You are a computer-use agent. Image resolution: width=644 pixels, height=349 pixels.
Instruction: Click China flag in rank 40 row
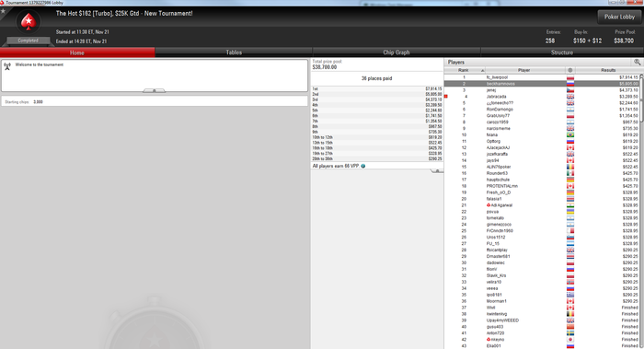(x=570, y=327)
